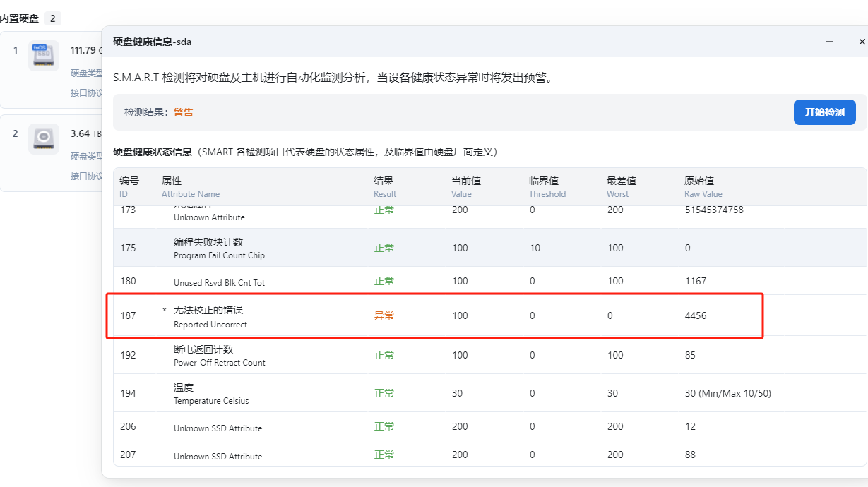Click the 正常 result in row 194

pos(384,393)
